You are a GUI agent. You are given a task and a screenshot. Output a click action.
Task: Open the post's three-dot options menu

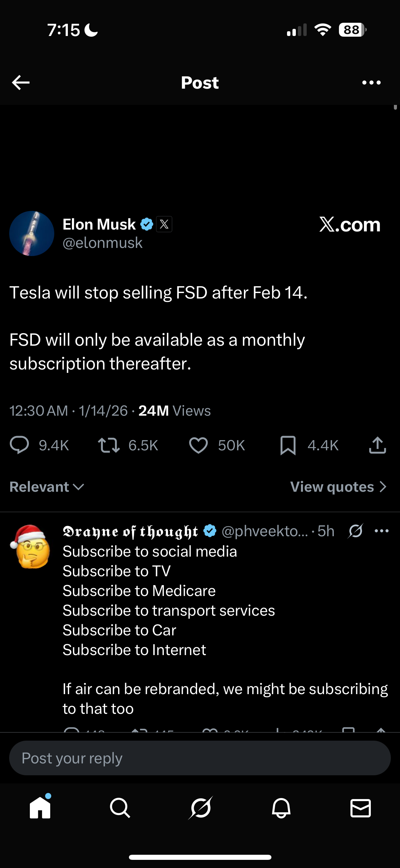pyautogui.click(x=371, y=83)
